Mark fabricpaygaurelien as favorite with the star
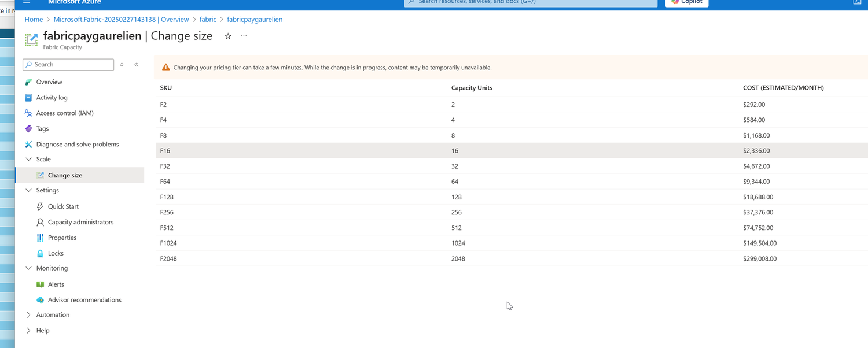 (227, 36)
